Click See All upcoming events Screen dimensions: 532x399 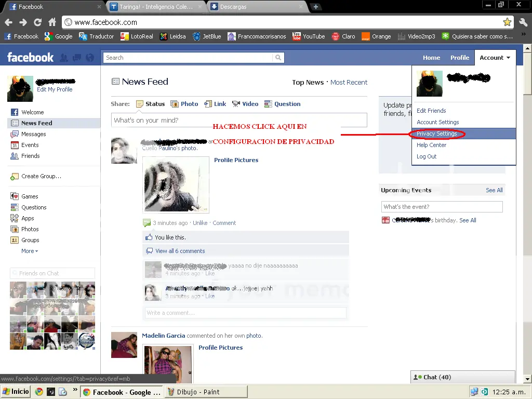pos(494,190)
